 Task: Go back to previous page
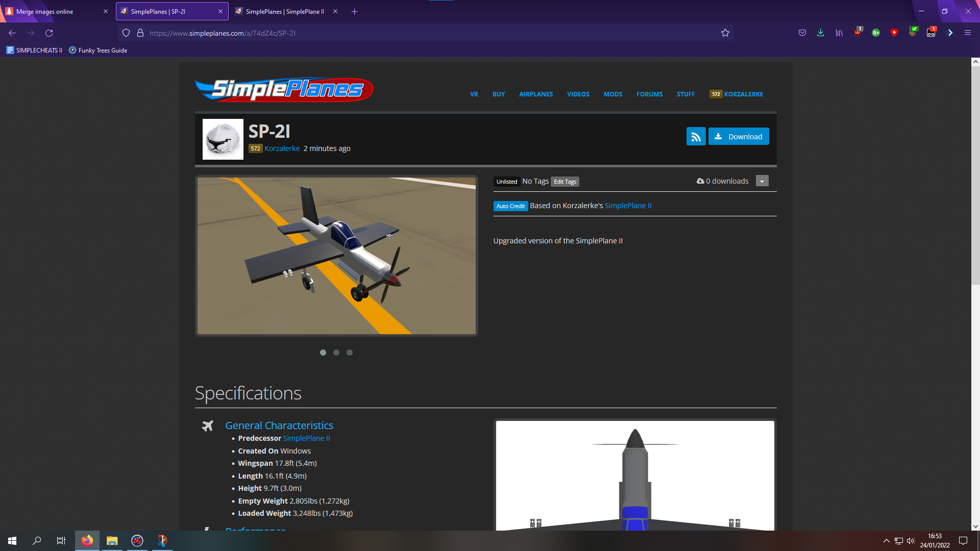pyautogui.click(x=12, y=33)
